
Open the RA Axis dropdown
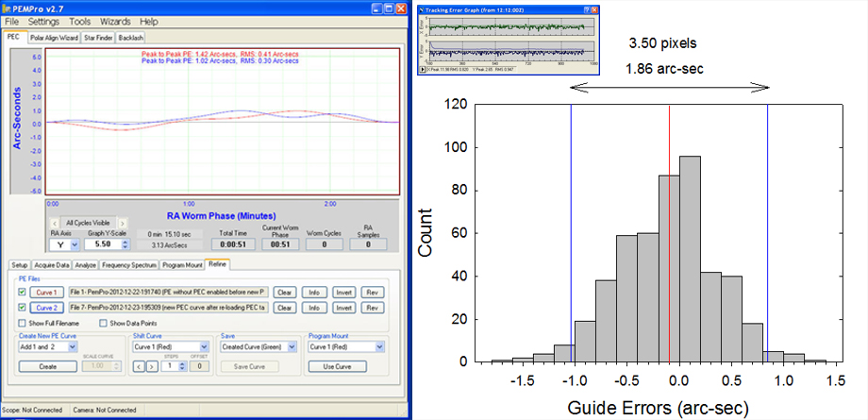(75, 244)
